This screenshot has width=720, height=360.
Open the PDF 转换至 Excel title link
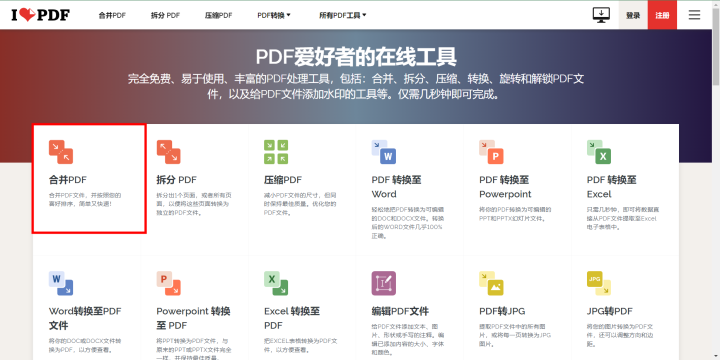(x=612, y=187)
